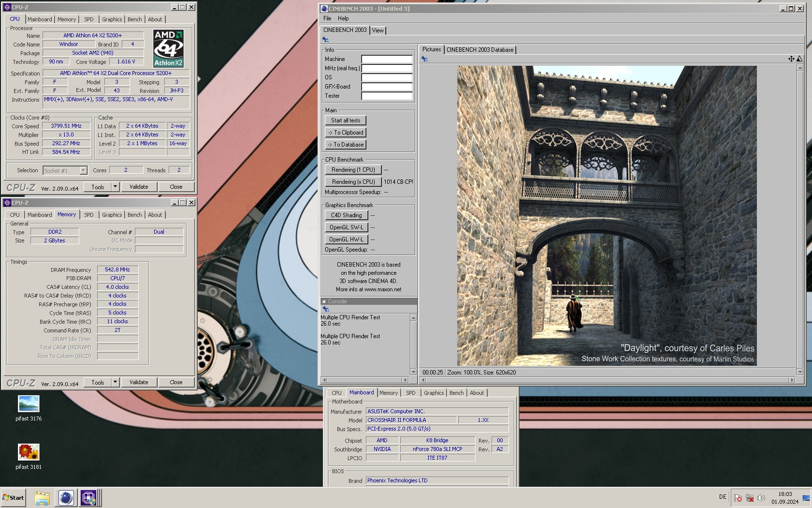This screenshot has height=508, width=812.
Task: Click the DE language indicator in taskbar
Action: point(723,497)
